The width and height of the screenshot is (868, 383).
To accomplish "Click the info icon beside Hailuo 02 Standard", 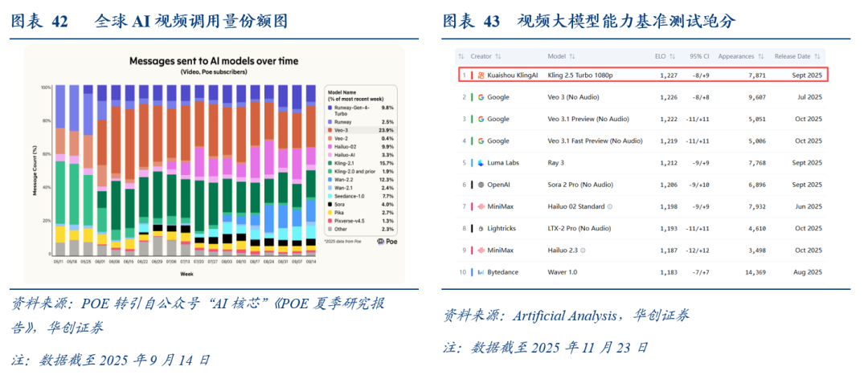I will click(610, 206).
